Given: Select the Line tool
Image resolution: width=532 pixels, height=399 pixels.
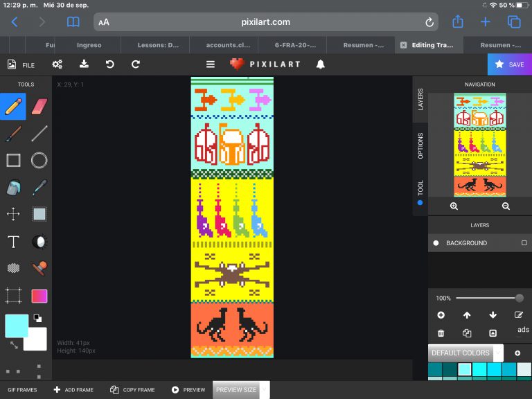Looking at the screenshot, I should pos(39,133).
